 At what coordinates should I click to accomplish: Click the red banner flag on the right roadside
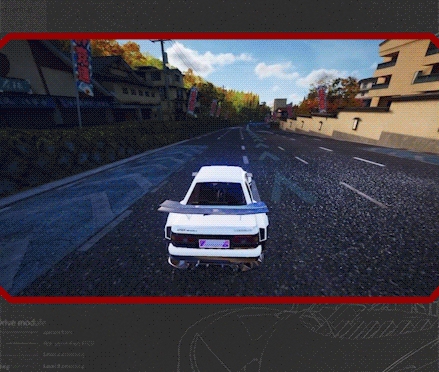(x=322, y=99)
